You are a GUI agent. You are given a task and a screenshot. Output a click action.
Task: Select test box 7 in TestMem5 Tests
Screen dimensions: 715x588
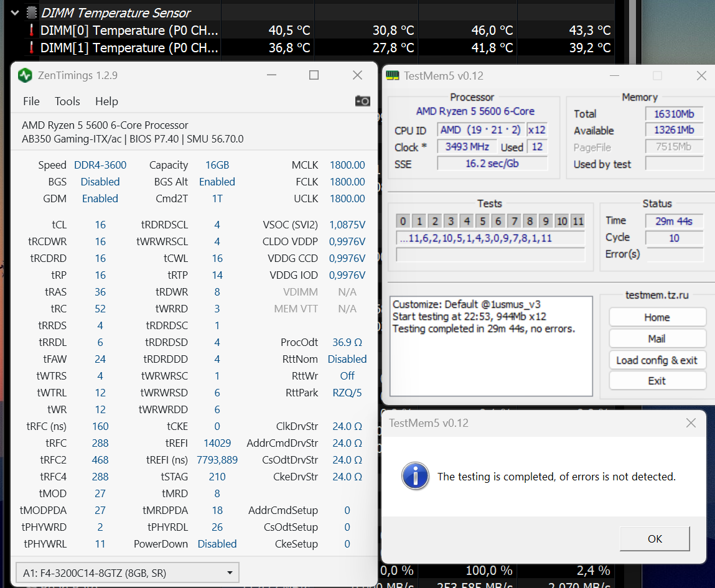point(514,221)
